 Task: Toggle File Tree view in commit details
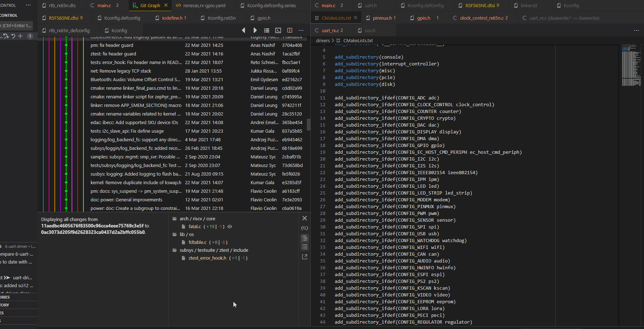pos(305,238)
